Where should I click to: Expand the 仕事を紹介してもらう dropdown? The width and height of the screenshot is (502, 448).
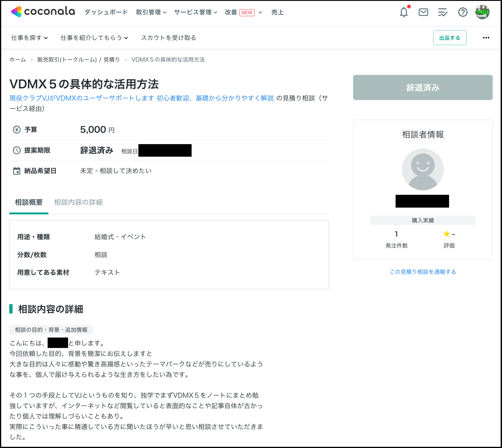click(x=94, y=38)
